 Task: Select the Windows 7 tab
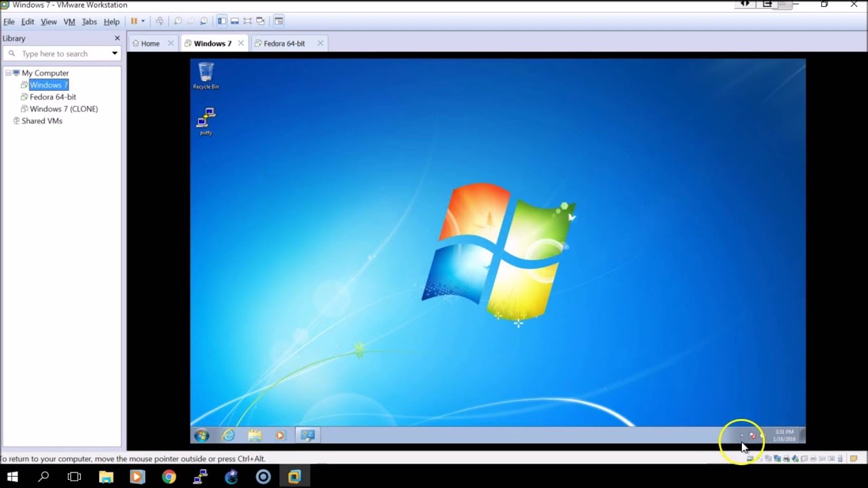[x=213, y=43]
